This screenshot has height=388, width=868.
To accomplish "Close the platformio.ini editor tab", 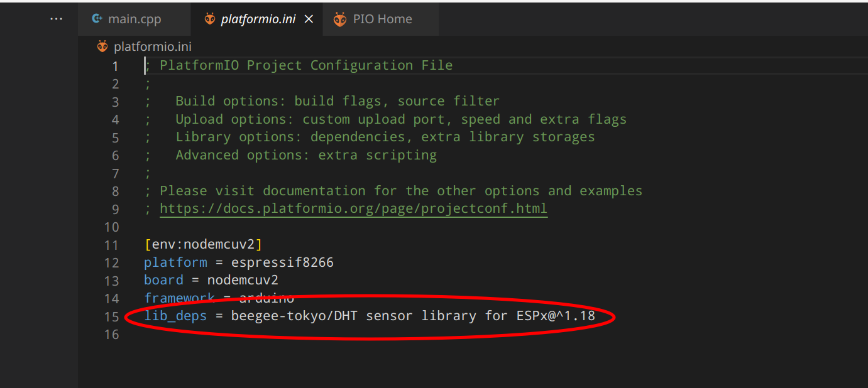I will [x=309, y=19].
